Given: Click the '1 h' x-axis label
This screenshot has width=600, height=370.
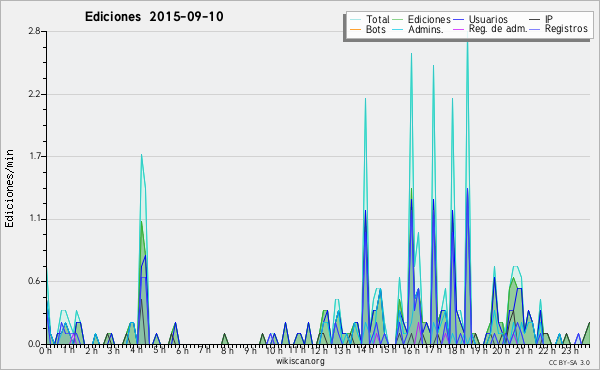Looking at the screenshot, I should (68, 350).
